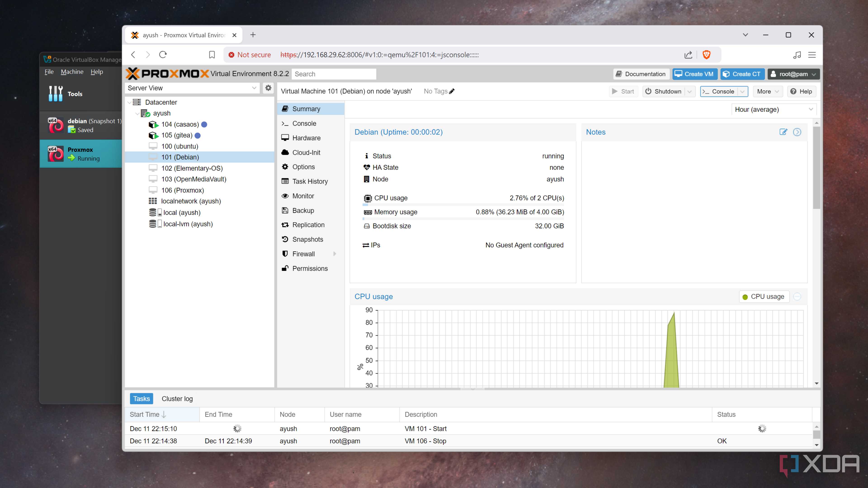Image resolution: width=868 pixels, height=488 pixels.
Task: Open the Permissions section
Action: [311, 268]
